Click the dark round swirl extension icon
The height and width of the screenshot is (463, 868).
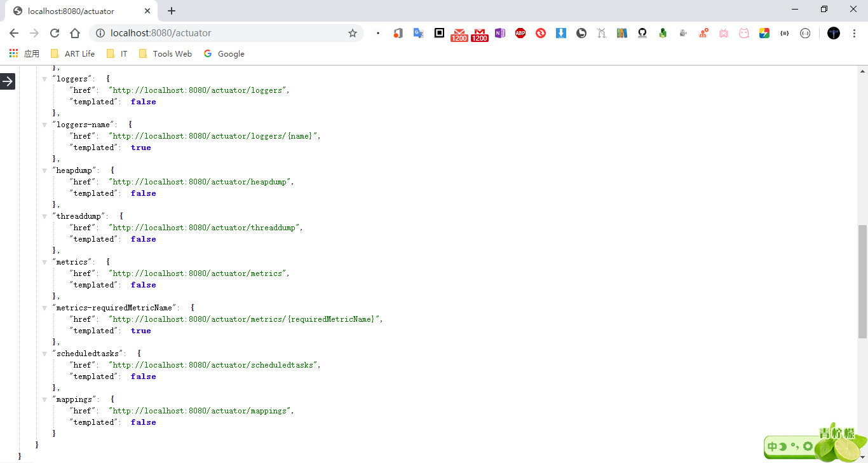[581, 33]
